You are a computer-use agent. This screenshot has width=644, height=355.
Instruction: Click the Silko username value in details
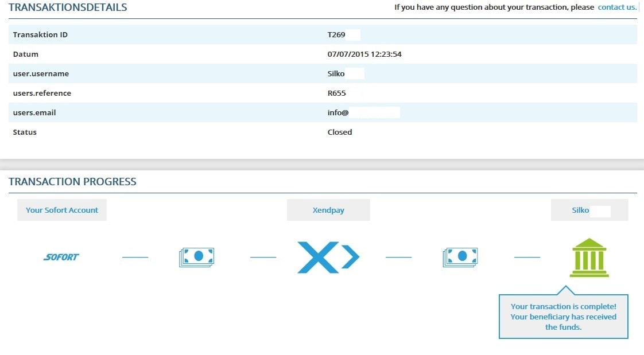tap(336, 74)
